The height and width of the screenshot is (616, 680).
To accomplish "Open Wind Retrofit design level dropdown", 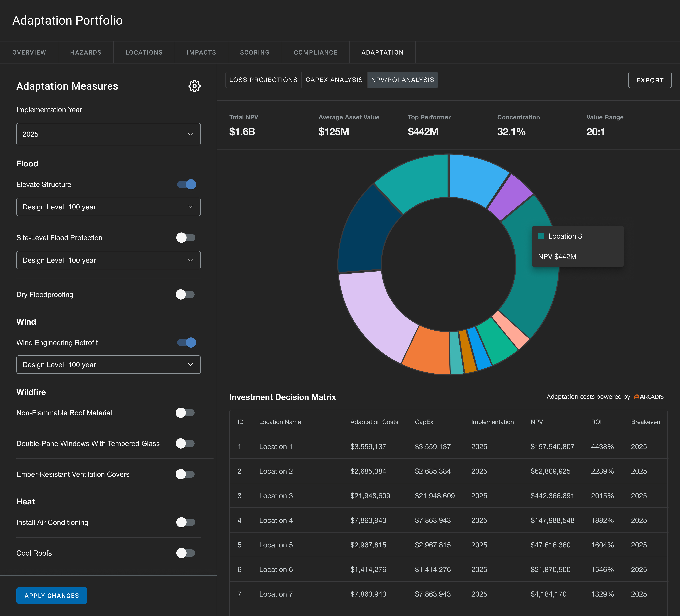I will (108, 365).
